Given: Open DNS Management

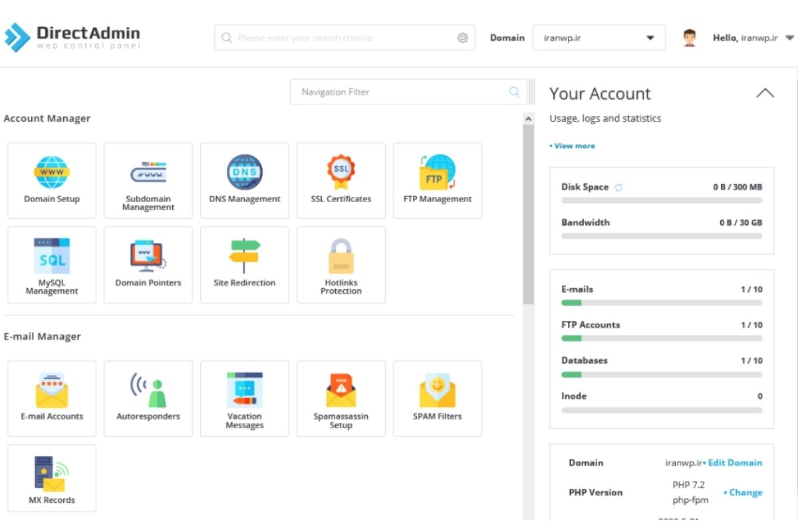Looking at the screenshot, I should click(245, 180).
